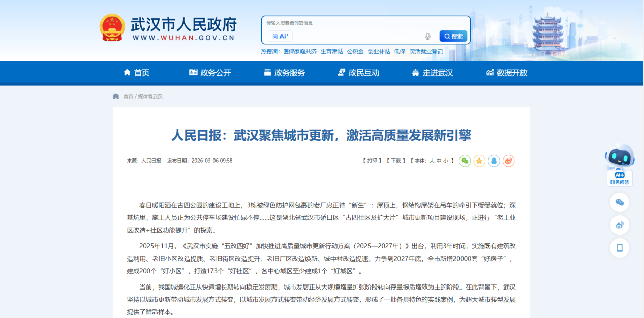Viewport: 644px width, 318px height.
Task: Activate the microphone voice search icon
Action: [x=427, y=36]
